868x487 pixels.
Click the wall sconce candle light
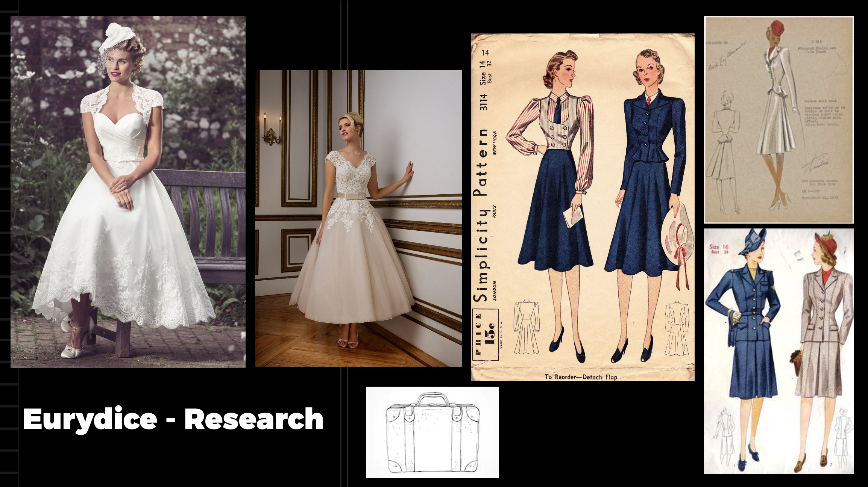[272, 132]
